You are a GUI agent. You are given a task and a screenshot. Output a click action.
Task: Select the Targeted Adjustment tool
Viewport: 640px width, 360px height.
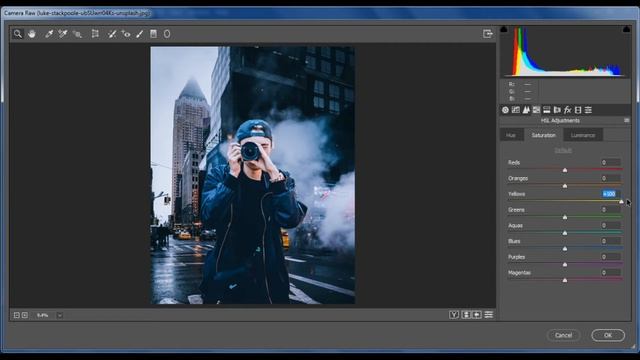click(x=78, y=34)
